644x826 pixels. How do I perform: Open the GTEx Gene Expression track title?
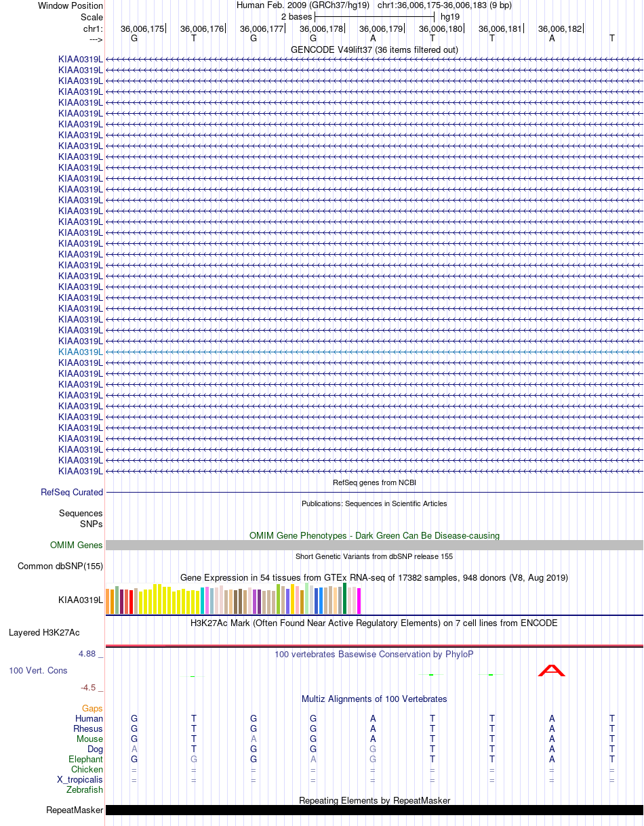(x=374, y=577)
